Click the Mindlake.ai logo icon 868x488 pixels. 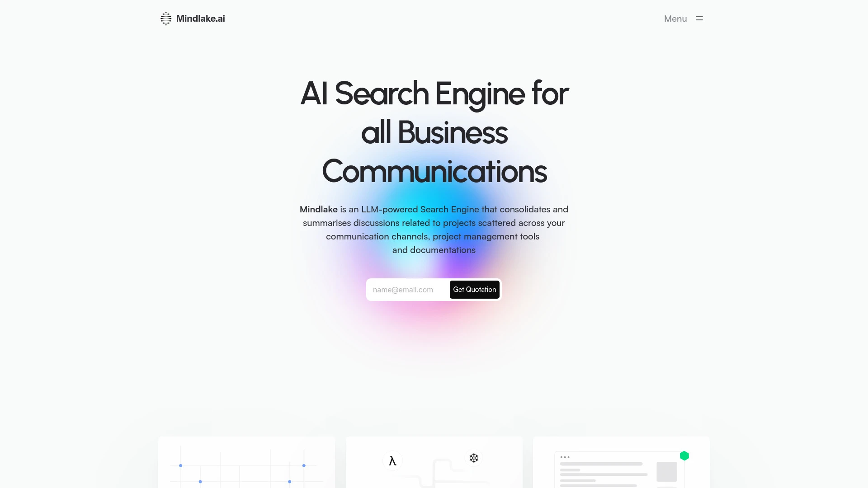[x=166, y=19]
